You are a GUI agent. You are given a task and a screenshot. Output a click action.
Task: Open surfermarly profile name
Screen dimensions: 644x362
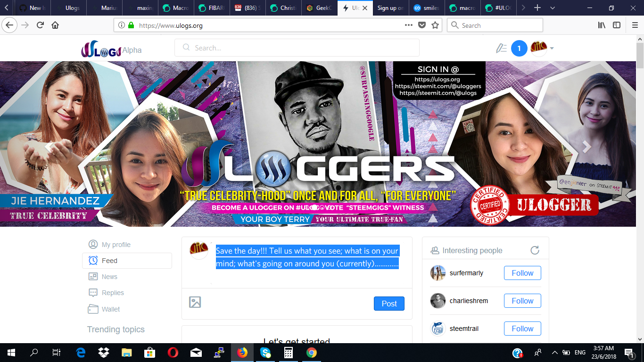466,273
